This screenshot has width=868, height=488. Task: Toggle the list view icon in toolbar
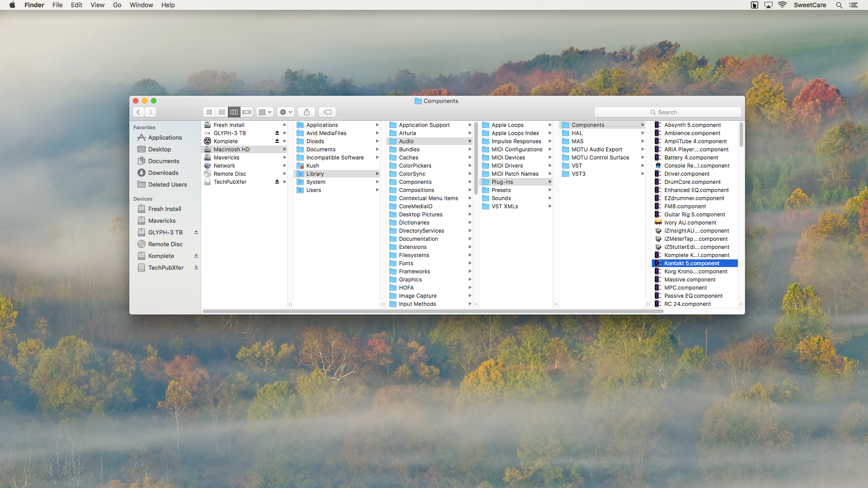(222, 112)
